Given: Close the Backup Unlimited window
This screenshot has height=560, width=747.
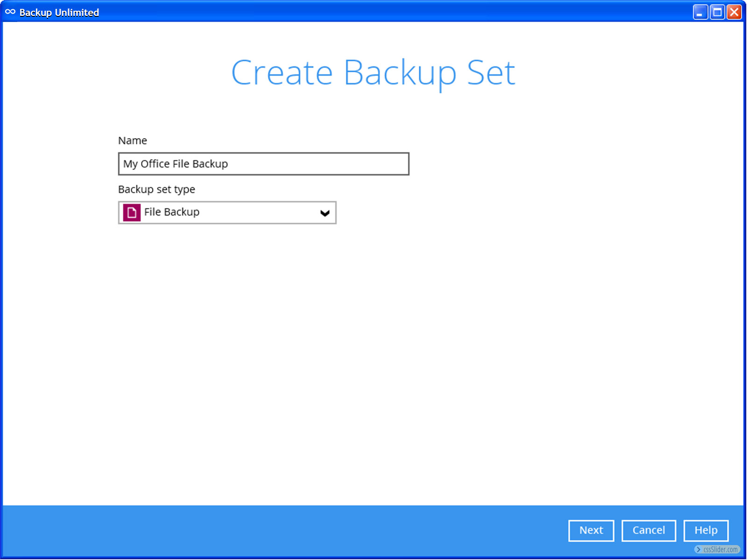Looking at the screenshot, I should pyautogui.click(x=734, y=12).
